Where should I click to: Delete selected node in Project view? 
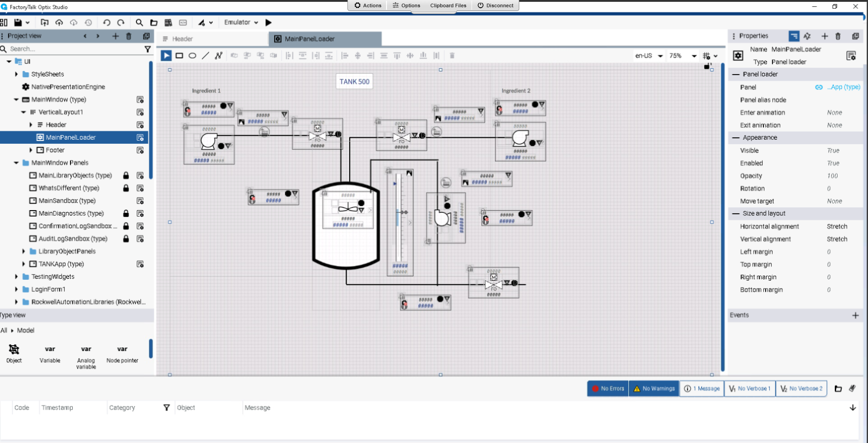click(x=129, y=36)
